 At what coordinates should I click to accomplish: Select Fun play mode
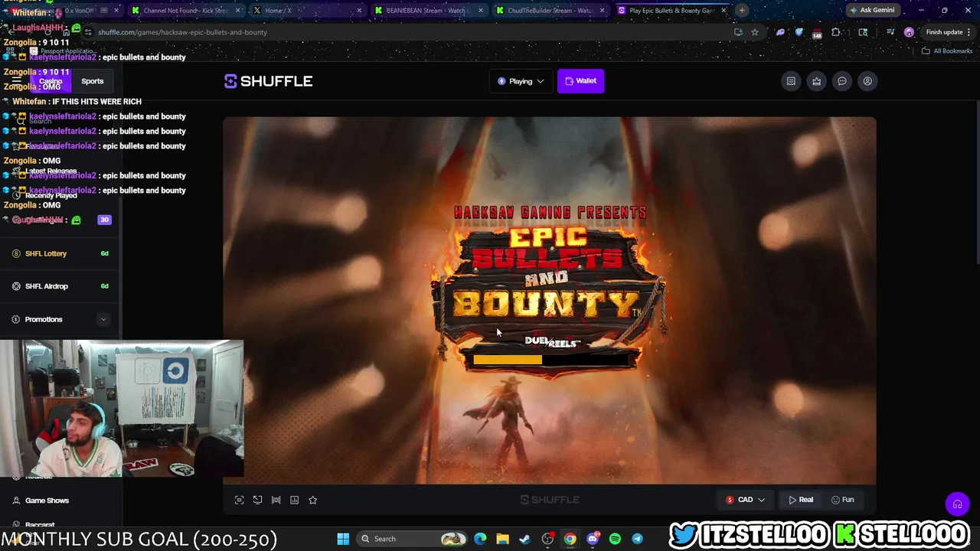click(842, 500)
